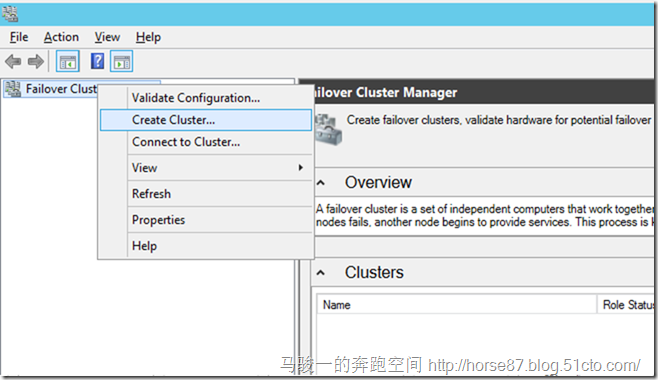Select Help in the context menu
658x380 pixels.
(x=206, y=246)
